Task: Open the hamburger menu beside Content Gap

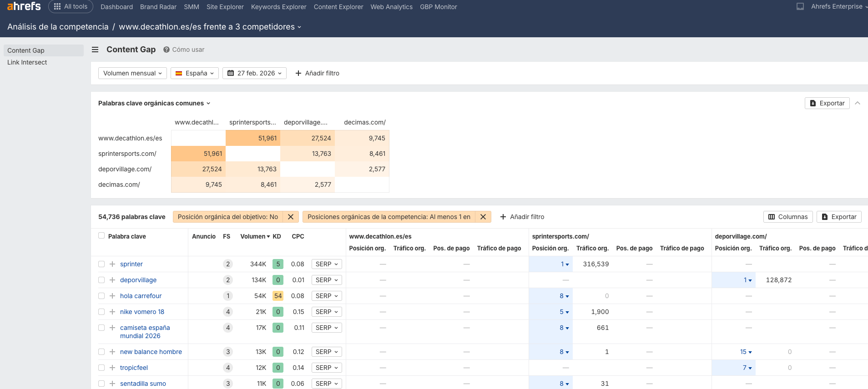Action: point(95,50)
